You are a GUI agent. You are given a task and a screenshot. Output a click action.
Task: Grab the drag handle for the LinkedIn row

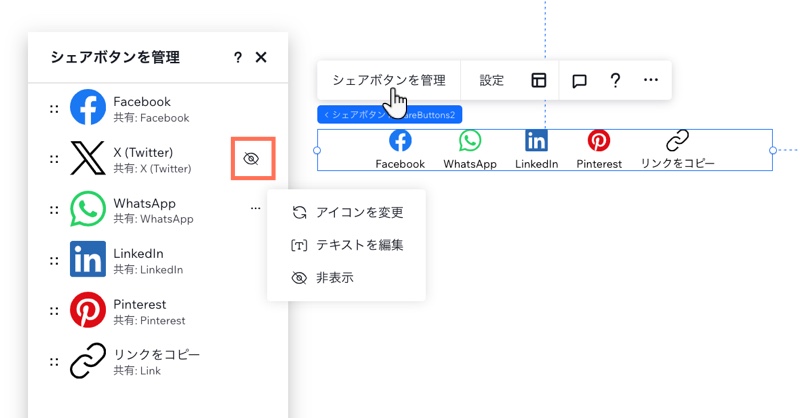(x=54, y=260)
